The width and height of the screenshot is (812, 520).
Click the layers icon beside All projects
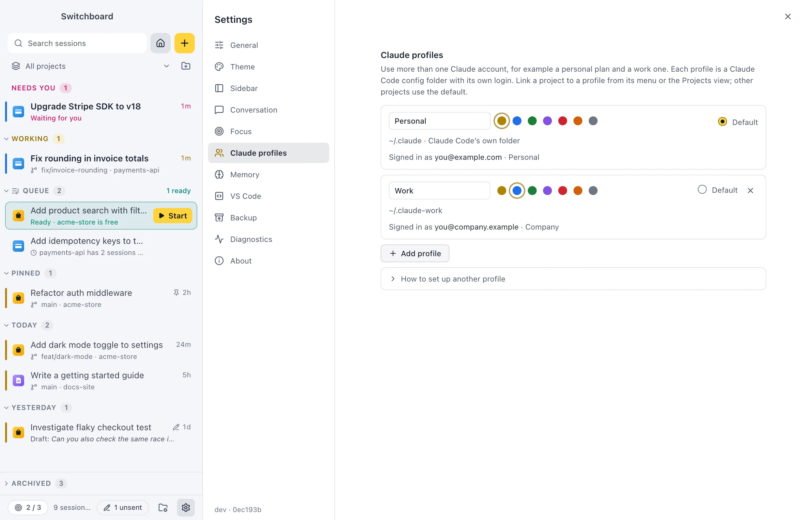16,66
